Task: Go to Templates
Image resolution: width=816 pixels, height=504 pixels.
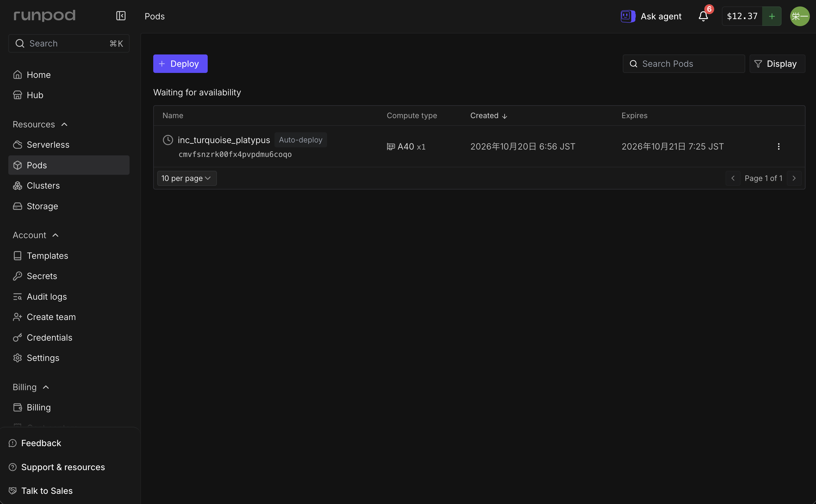Action: (69, 256)
